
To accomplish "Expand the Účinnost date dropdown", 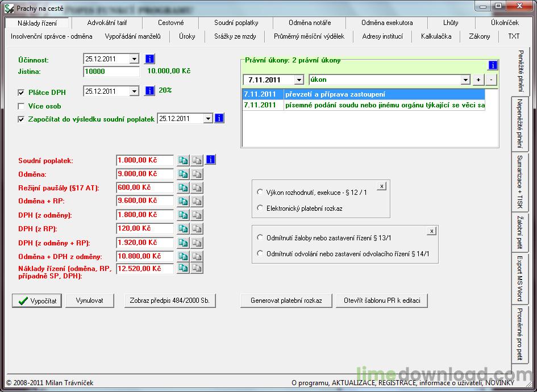I will click(134, 59).
